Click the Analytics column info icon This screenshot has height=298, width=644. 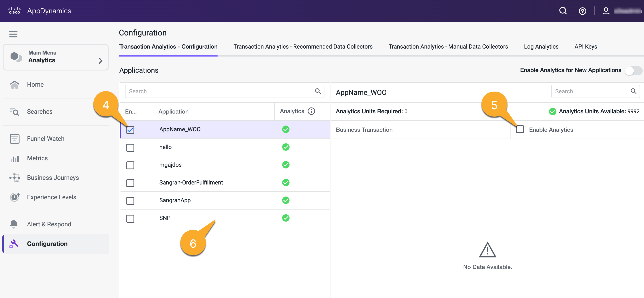pyautogui.click(x=311, y=111)
